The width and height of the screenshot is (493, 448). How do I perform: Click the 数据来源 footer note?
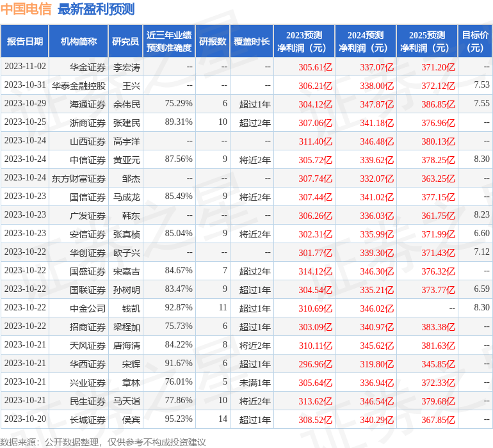103,442
